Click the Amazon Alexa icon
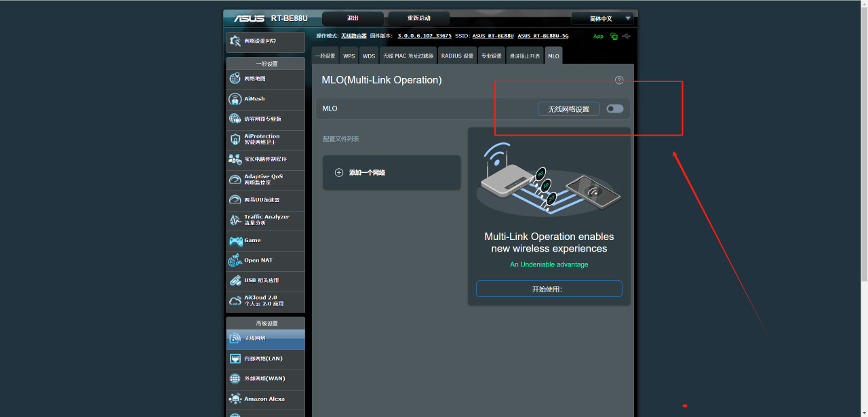This screenshot has height=417, width=868. (x=235, y=399)
